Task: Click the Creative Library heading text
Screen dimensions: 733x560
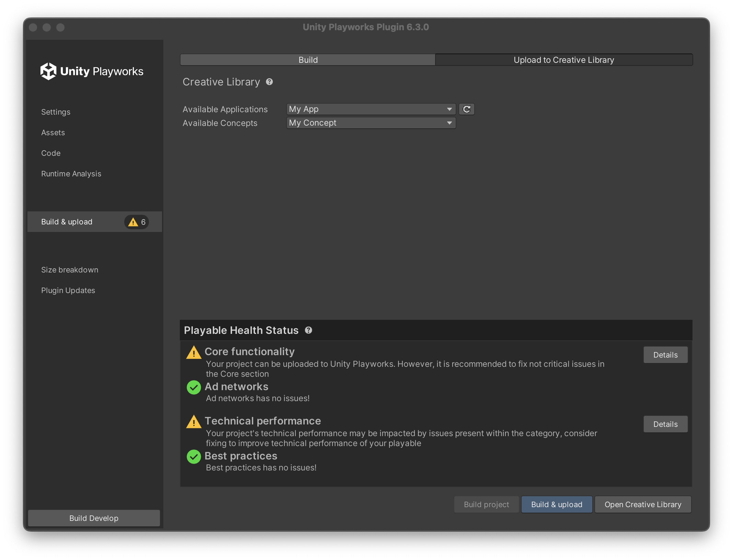Action: [221, 82]
